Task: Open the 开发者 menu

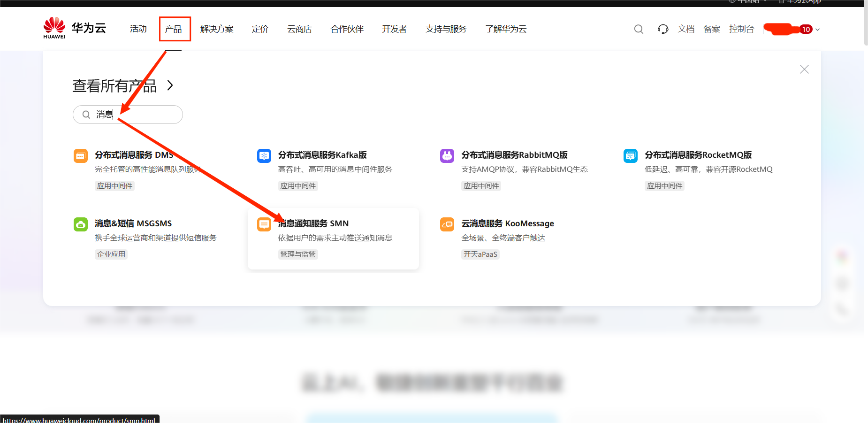Action: tap(395, 29)
